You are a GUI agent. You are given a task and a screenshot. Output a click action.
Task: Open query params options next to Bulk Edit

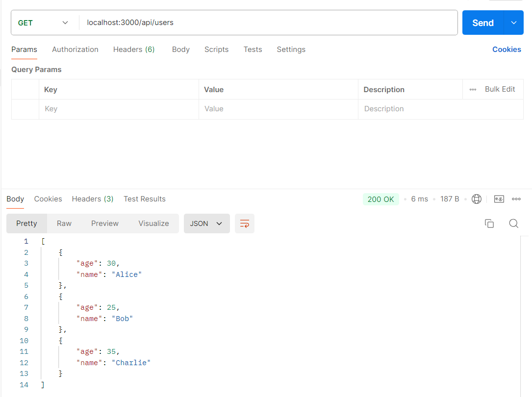point(472,89)
